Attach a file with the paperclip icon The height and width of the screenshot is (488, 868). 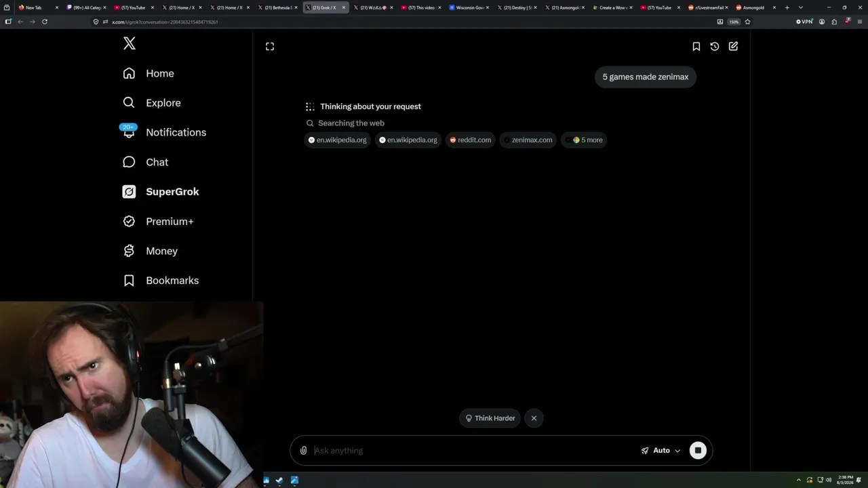[303, 451]
